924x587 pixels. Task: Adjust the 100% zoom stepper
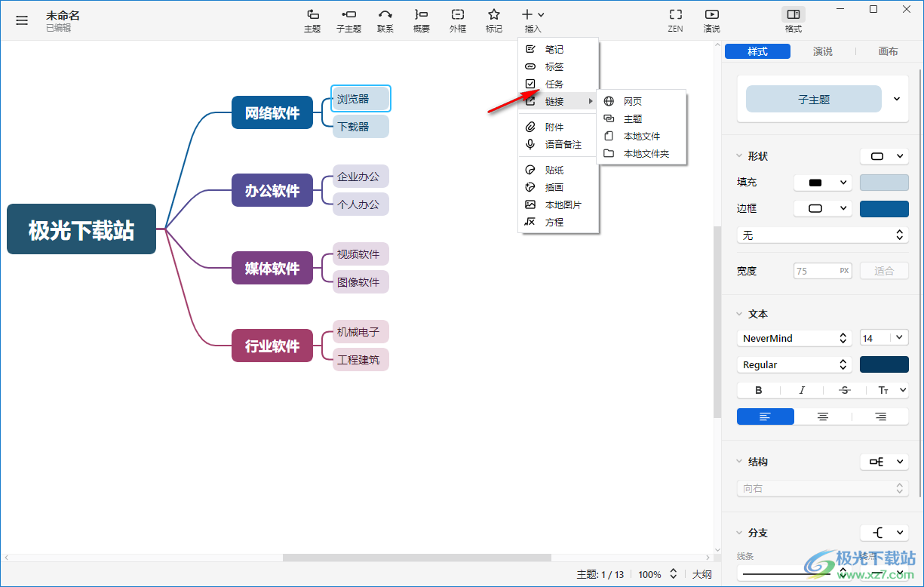coord(674,574)
